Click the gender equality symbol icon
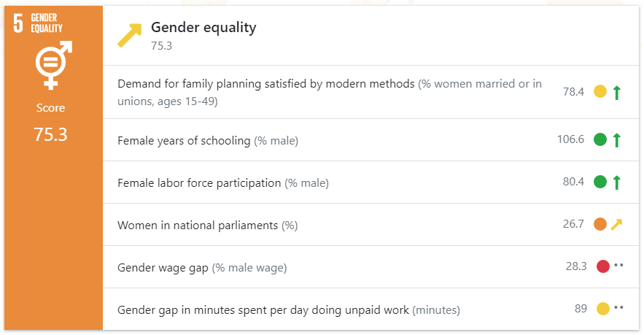Screen dimensions: 644x335 coord(54,65)
